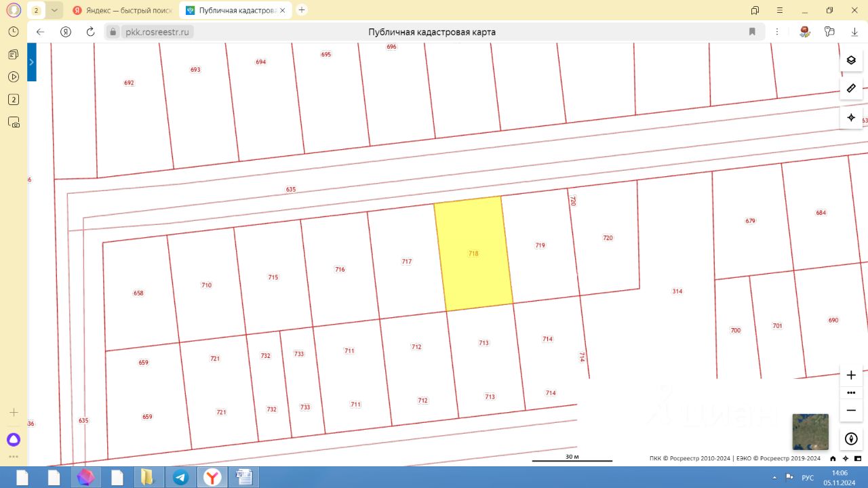Open browsing history from the sidebar

pyautogui.click(x=14, y=32)
